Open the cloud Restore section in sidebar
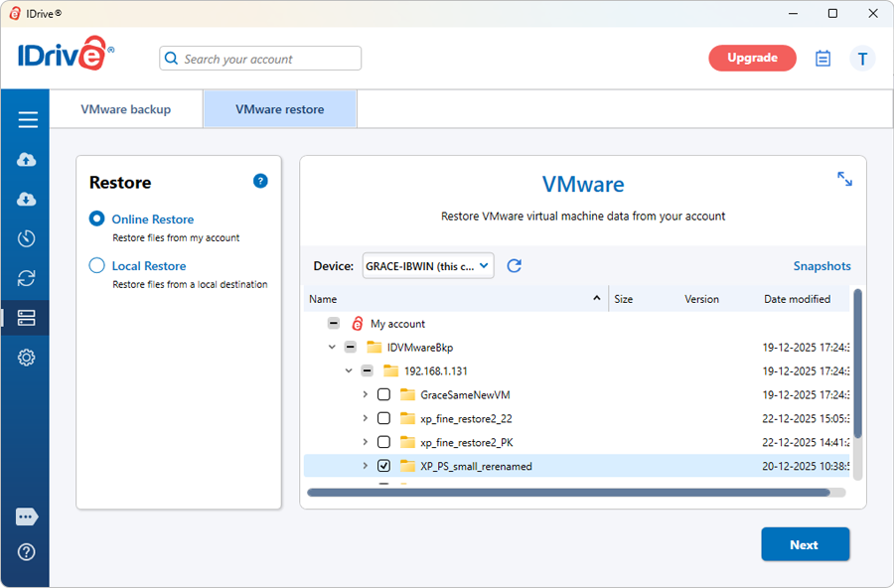The image size is (894, 588). coord(27,200)
